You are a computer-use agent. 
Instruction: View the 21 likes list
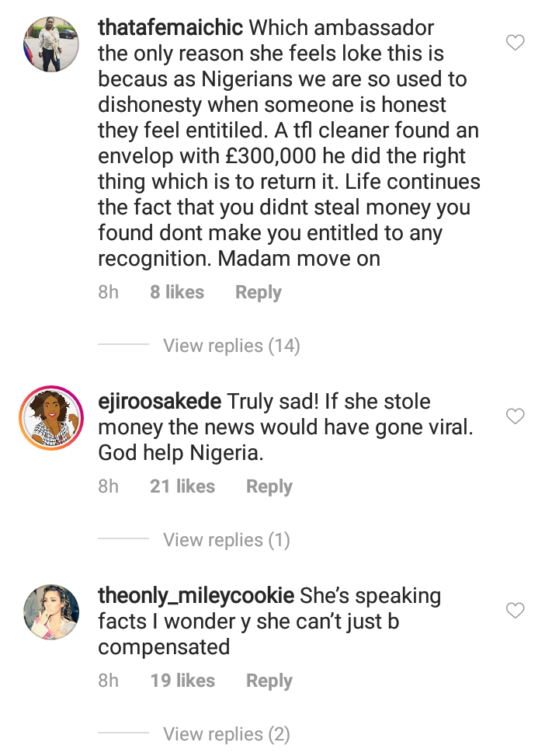click(182, 487)
